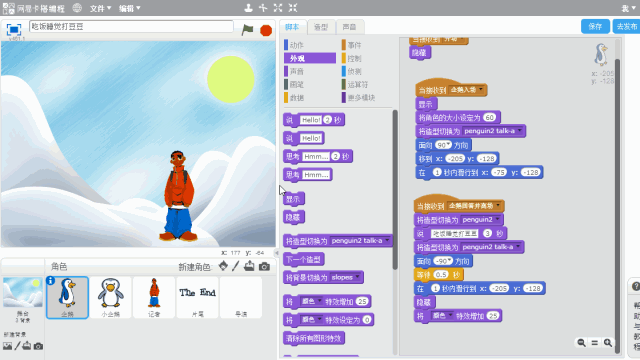Switch to the 脚本 tab
The width and height of the screenshot is (640, 360).
coord(292,27)
